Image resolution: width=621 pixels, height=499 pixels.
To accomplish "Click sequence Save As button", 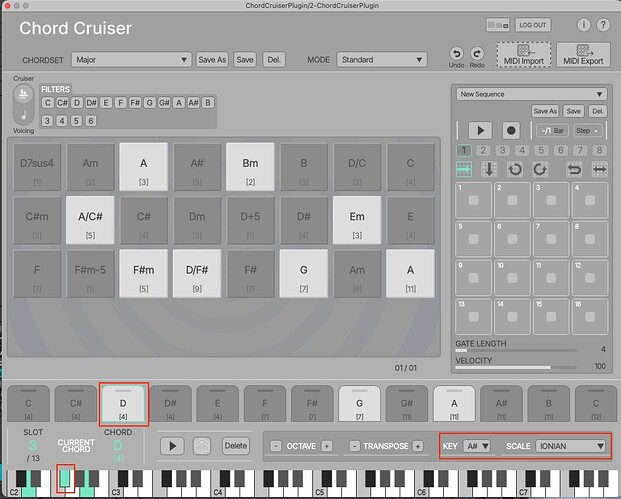I will pyautogui.click(x=545, y=111).
